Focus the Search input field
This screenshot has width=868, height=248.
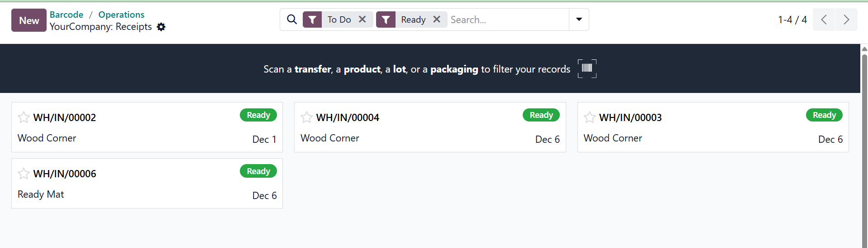click(x=507, y=19)
